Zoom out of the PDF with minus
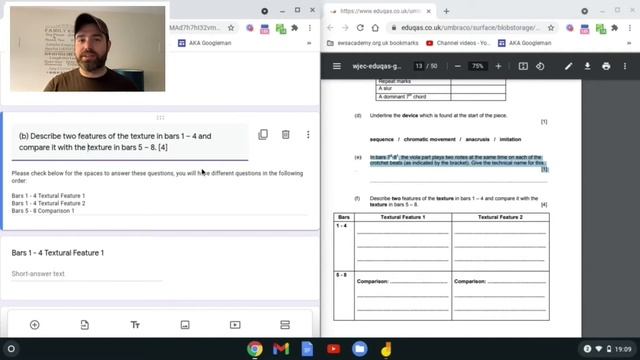 (458, 66)
